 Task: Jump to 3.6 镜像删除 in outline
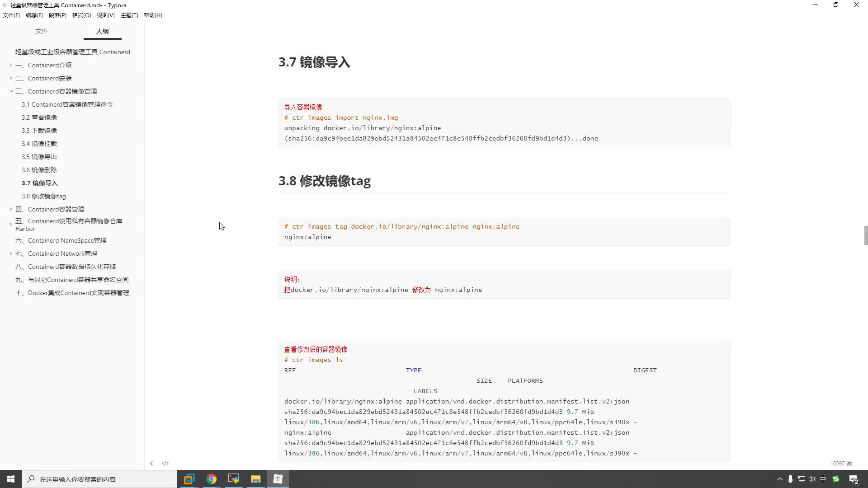coord(39,170)
